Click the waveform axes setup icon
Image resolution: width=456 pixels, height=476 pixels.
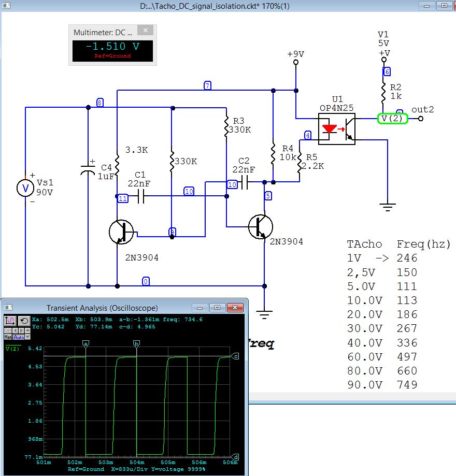[10, 321]
